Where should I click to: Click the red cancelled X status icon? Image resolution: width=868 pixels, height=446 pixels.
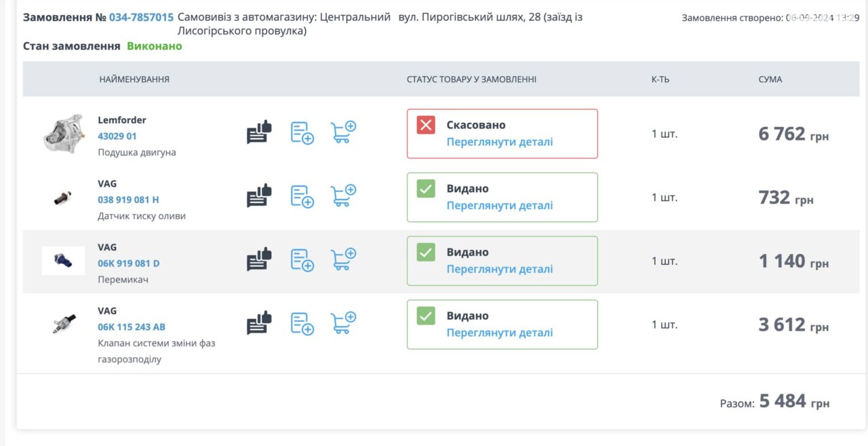click(x=426, y=125)
